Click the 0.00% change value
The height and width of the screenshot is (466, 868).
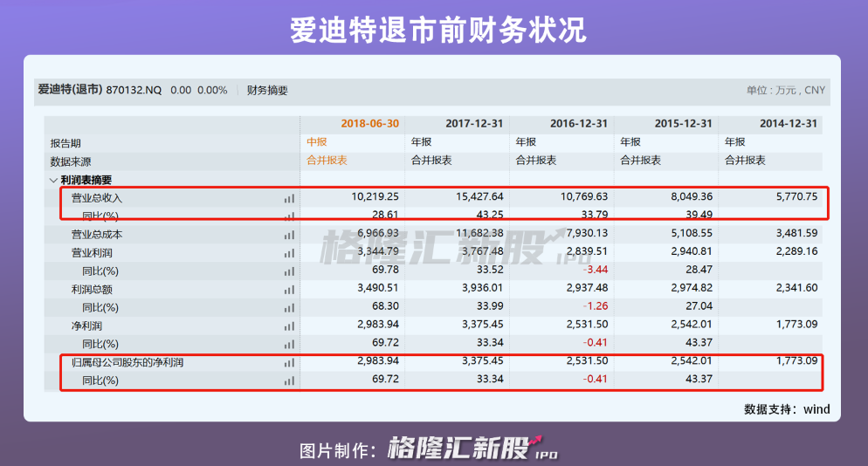coord(212,90)
